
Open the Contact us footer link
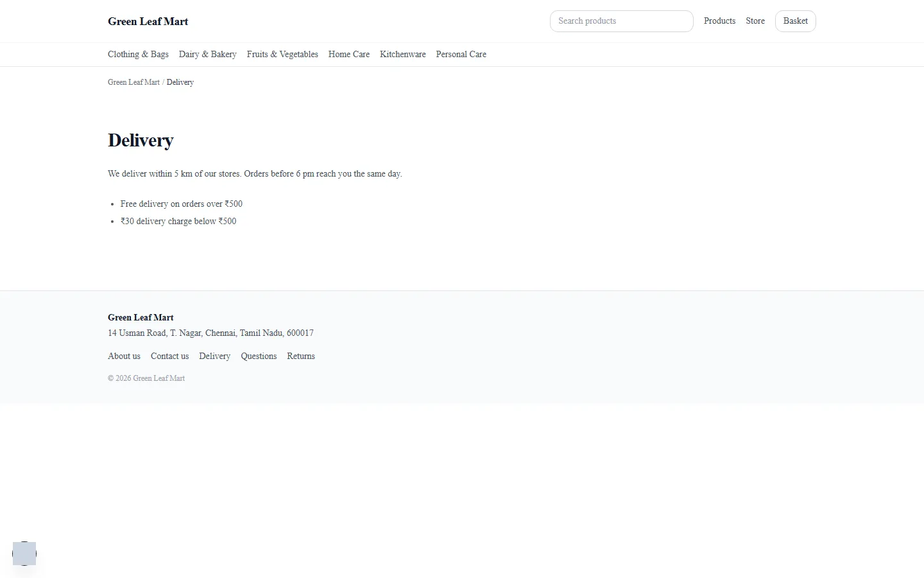point(169,356)
